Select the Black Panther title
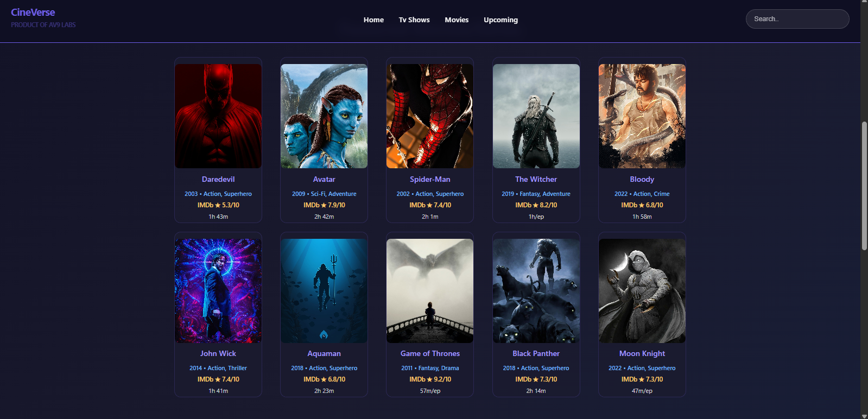The height and width of the screenshot is (419, 868). (x=536, y=353)
